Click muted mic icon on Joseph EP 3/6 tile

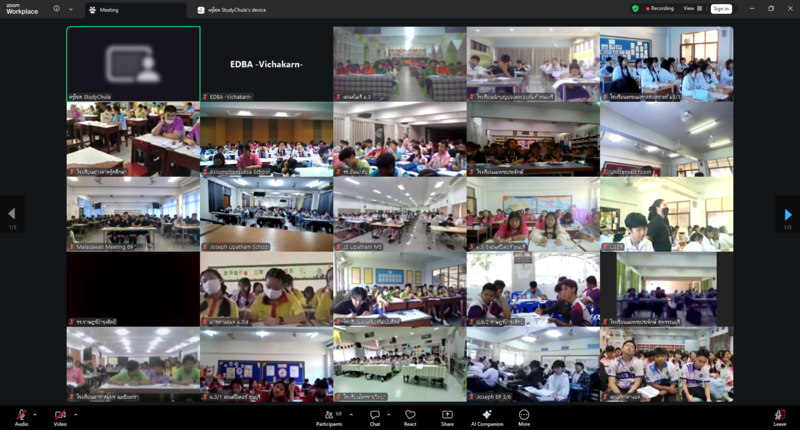(472, 397)
